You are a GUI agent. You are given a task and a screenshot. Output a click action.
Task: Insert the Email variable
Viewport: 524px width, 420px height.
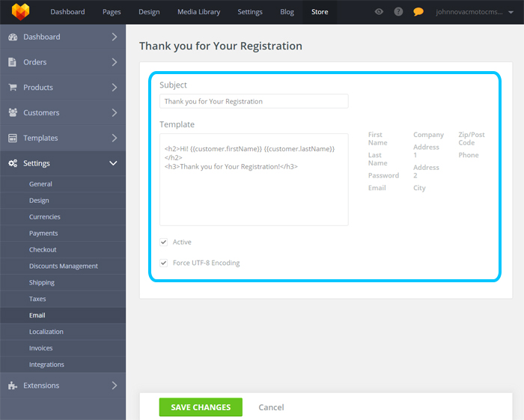pos(377,188)
